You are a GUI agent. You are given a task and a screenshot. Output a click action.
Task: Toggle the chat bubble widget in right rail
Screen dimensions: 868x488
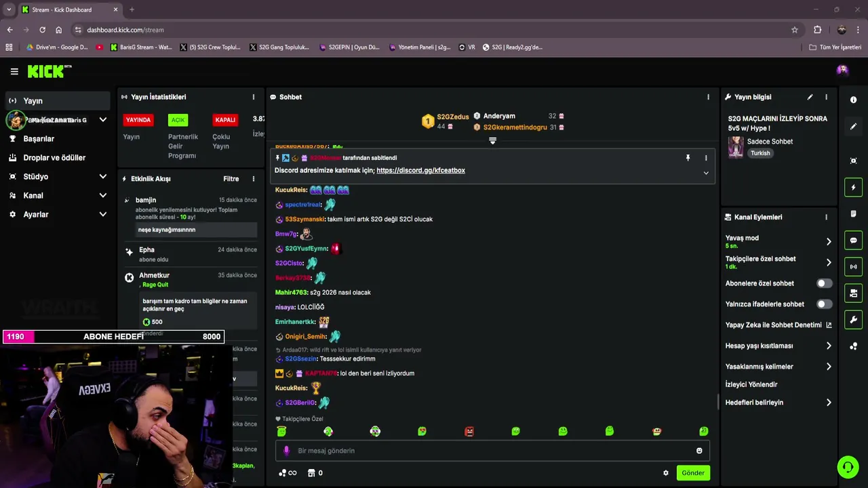click(853, 241)
